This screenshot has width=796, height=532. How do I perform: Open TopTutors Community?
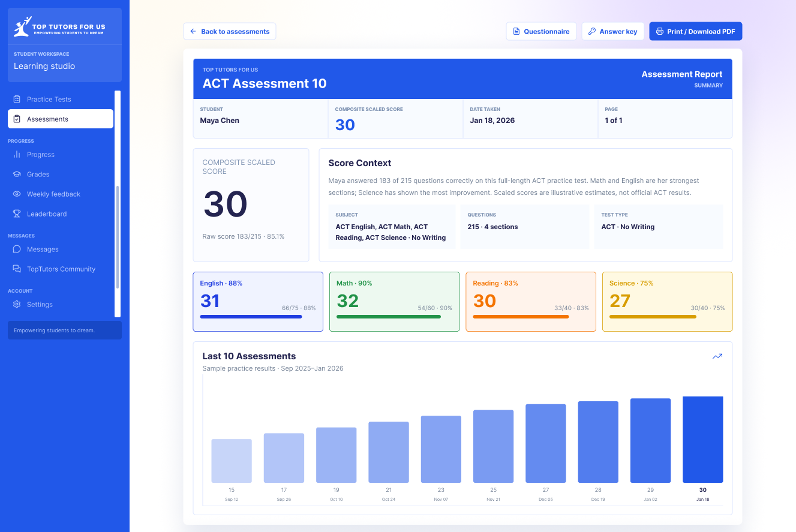[61, 269]
